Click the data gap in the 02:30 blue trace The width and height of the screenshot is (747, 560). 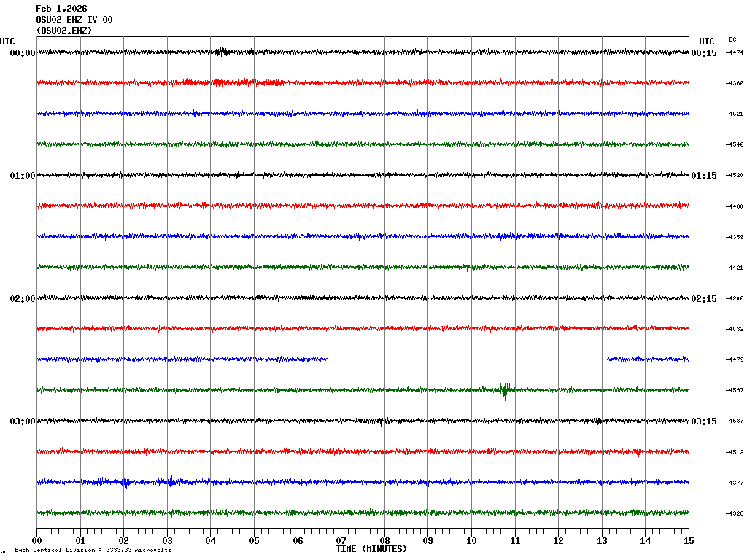[x=467, y=359]
